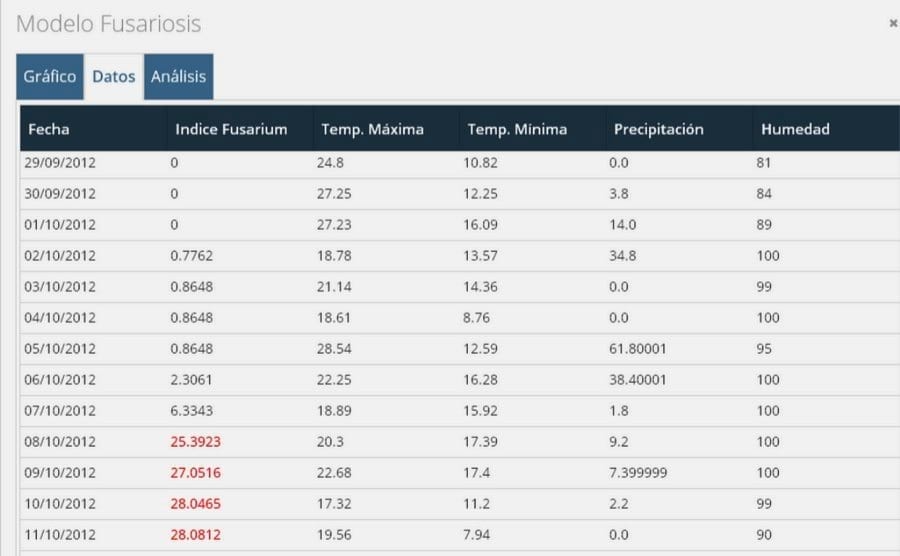
Task: Select date cell 02/10/2012
Action: [x=60, y=255]
